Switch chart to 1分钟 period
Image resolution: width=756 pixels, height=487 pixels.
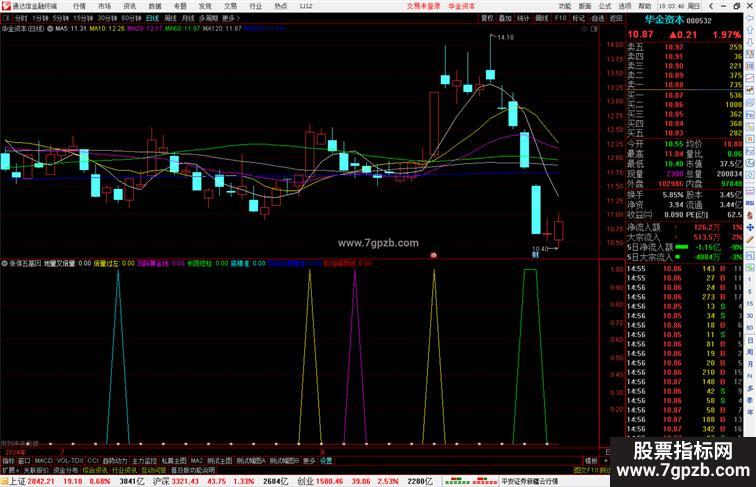[40, 18]
